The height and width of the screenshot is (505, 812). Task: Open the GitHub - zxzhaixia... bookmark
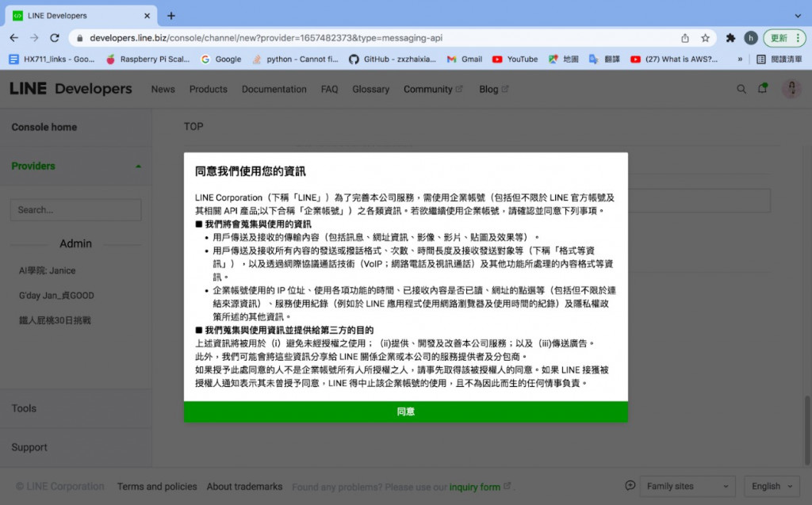tap(392, 59)
